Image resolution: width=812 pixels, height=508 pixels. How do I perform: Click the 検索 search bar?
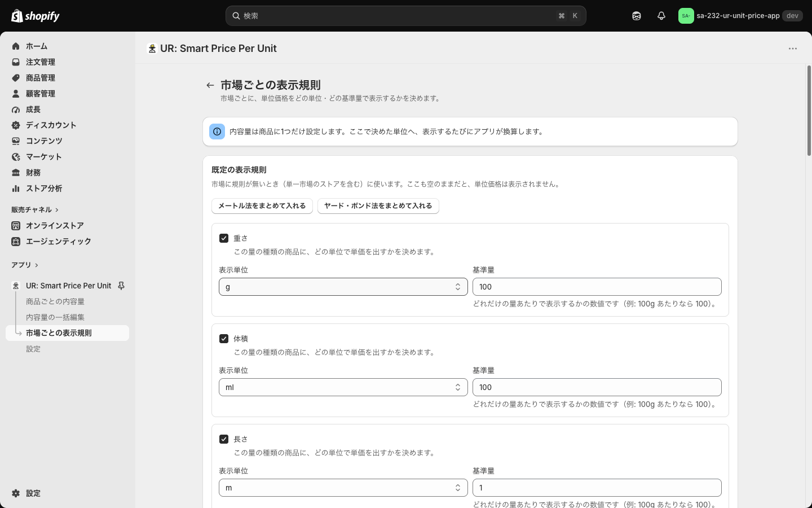406,16
